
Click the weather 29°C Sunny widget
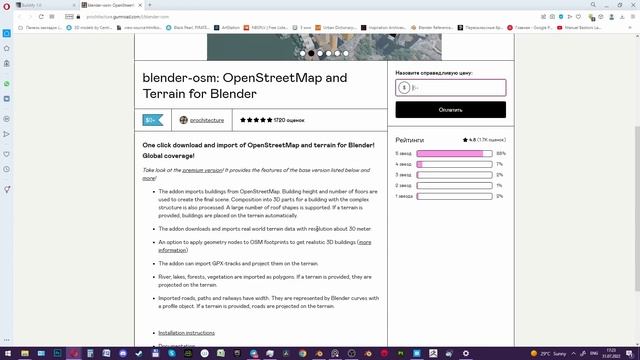(x=549, y=353)
